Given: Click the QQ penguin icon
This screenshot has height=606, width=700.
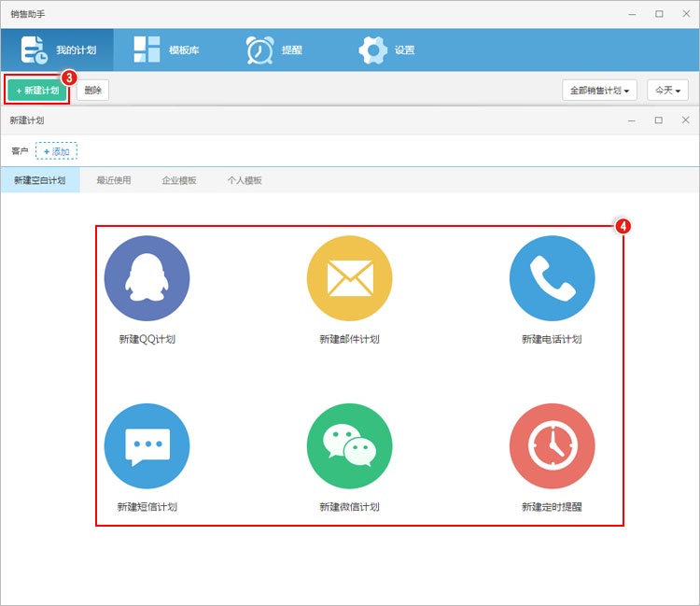Looking at the screenshot, I should [147, 278].
